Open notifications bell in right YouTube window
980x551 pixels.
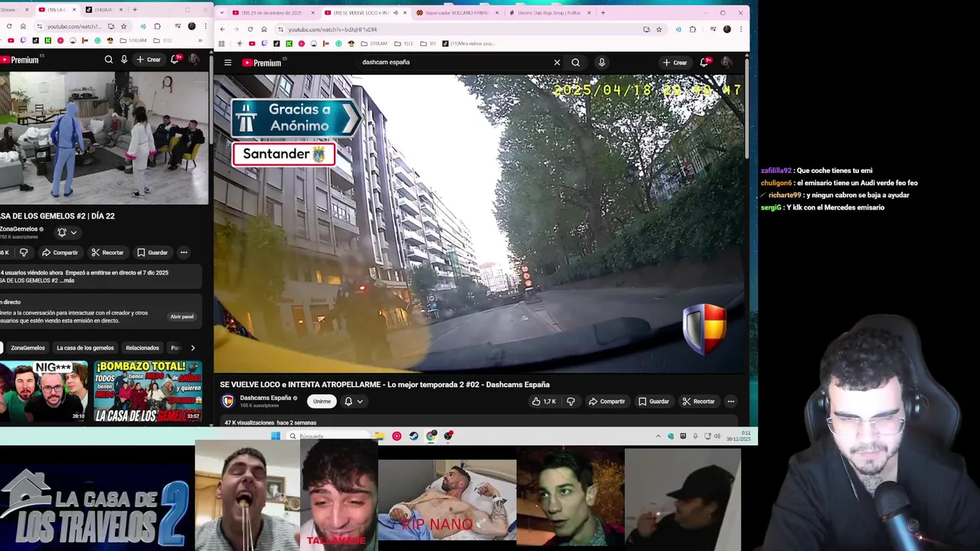tap(704, 63)
